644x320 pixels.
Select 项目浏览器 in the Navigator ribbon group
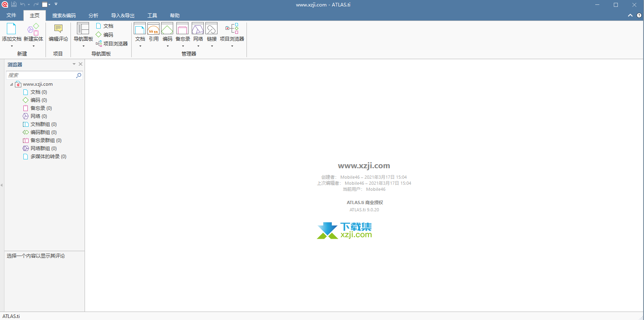pos(112,43)
